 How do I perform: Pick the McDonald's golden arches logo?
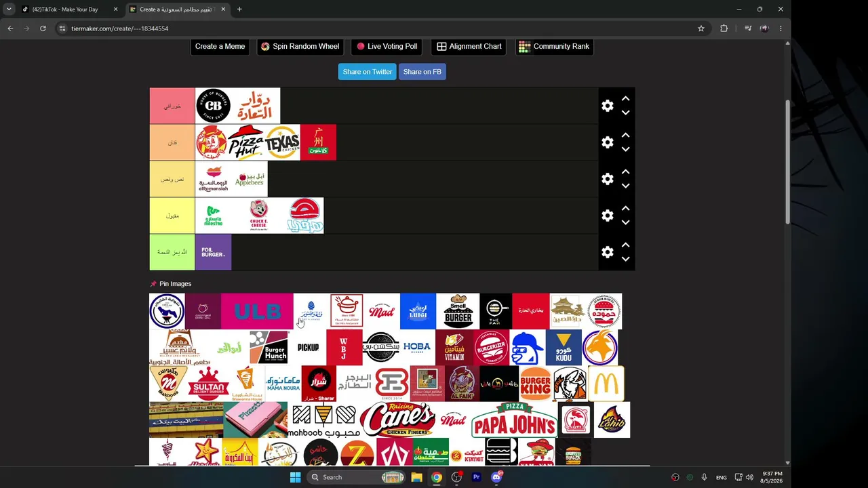click(606, 384)
